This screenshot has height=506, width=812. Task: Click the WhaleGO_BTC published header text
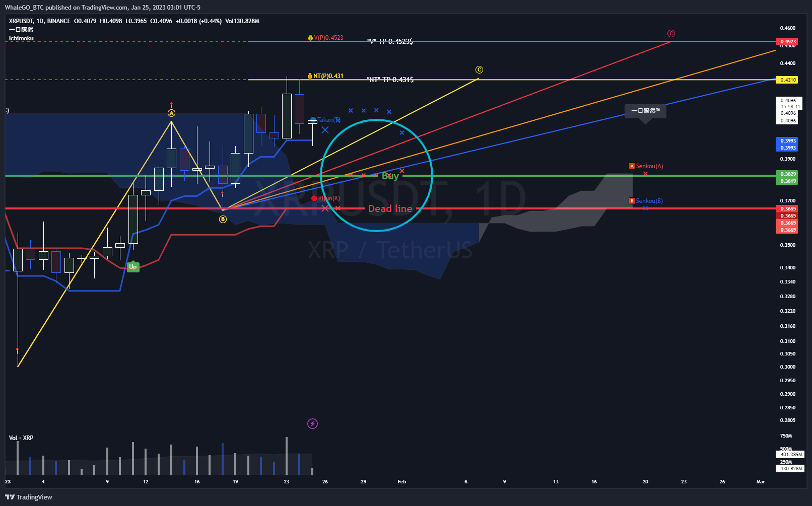(x=102, y=8)
